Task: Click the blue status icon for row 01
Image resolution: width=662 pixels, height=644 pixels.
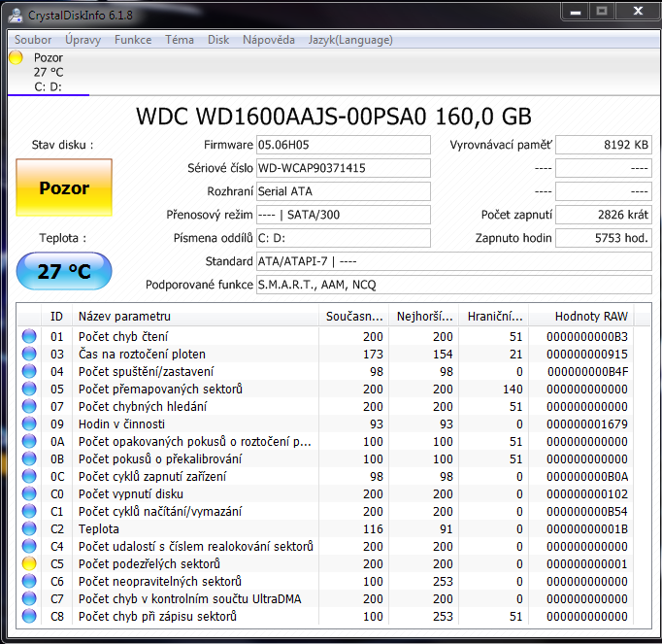Action: click(29, 336)
